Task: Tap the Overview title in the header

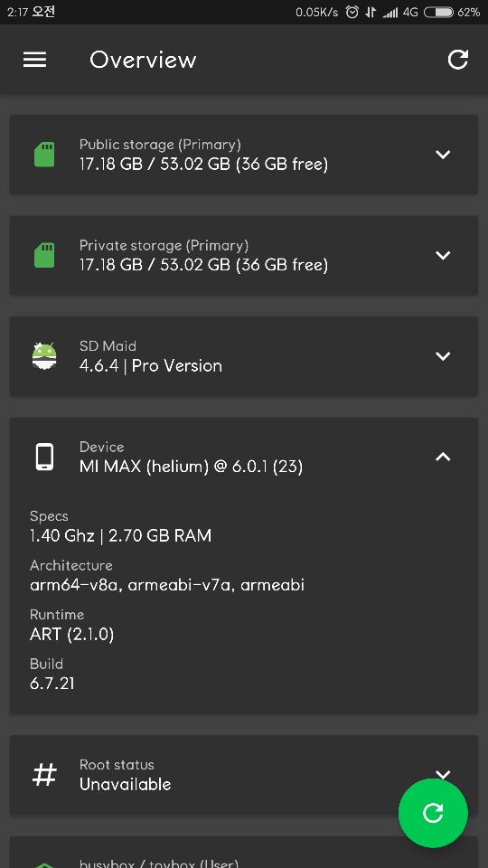Action: coord(143,60)
